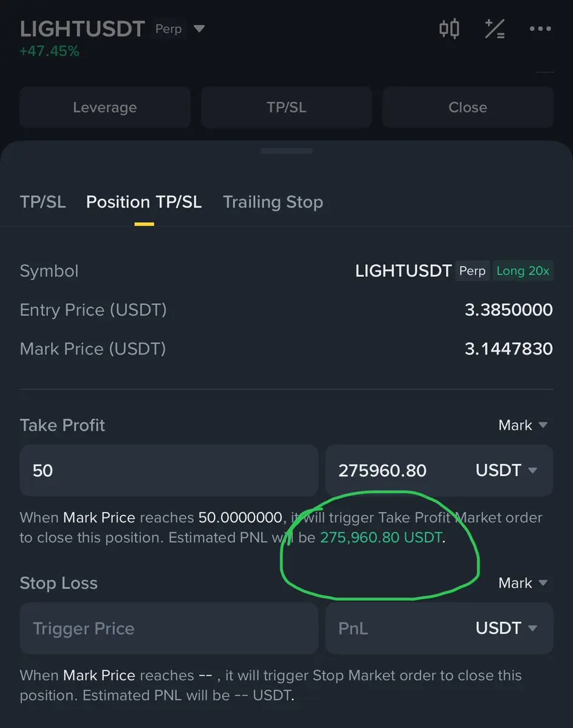The width and height of the screenshot is (573, 728).
Task: Focus the Take Profit PnL field 275960.80
Action: (x=400, y=471)
